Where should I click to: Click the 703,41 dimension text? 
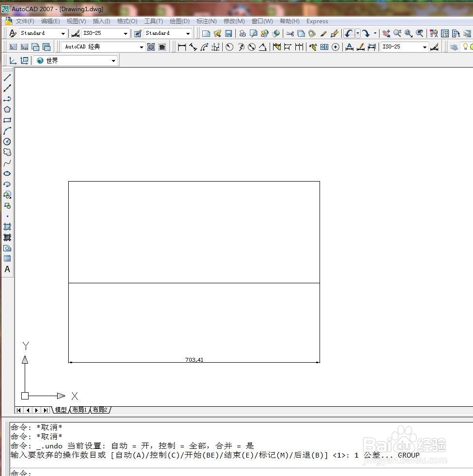coord(194,360)
